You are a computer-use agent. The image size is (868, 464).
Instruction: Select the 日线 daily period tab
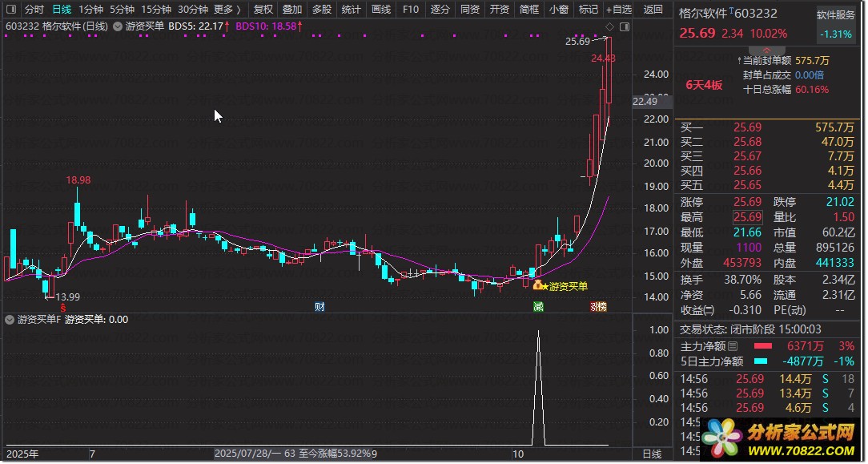(62, 10)
